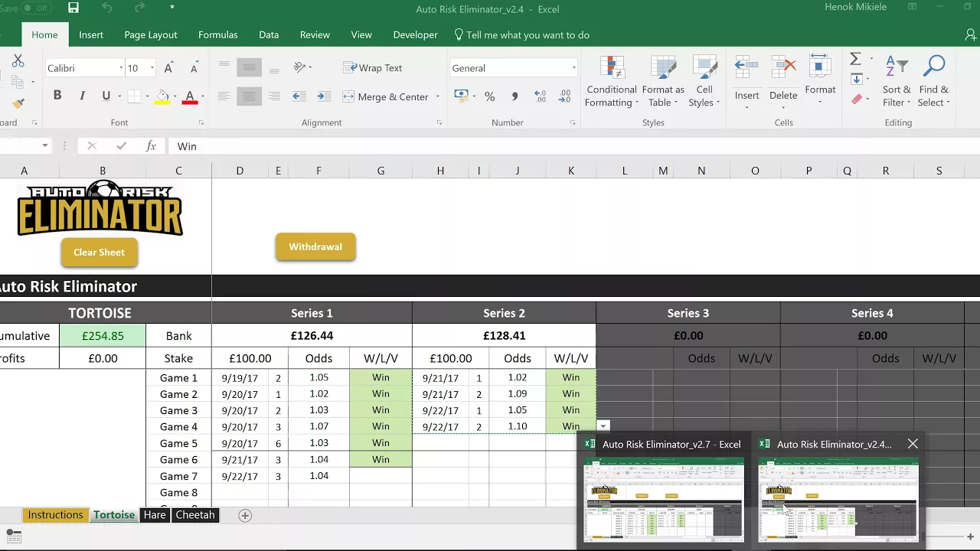Toggle Wrap Text

point(373,68)
